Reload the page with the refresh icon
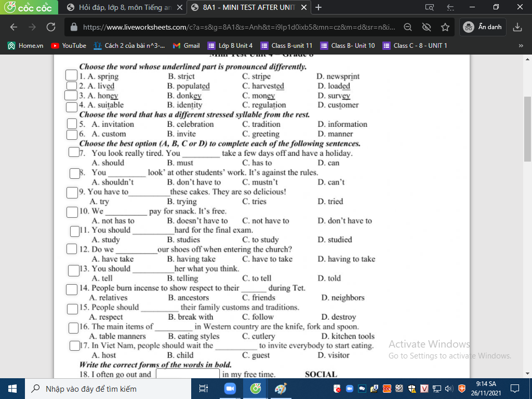Screen dimensions: 532x399 click(x=51, y=27)
